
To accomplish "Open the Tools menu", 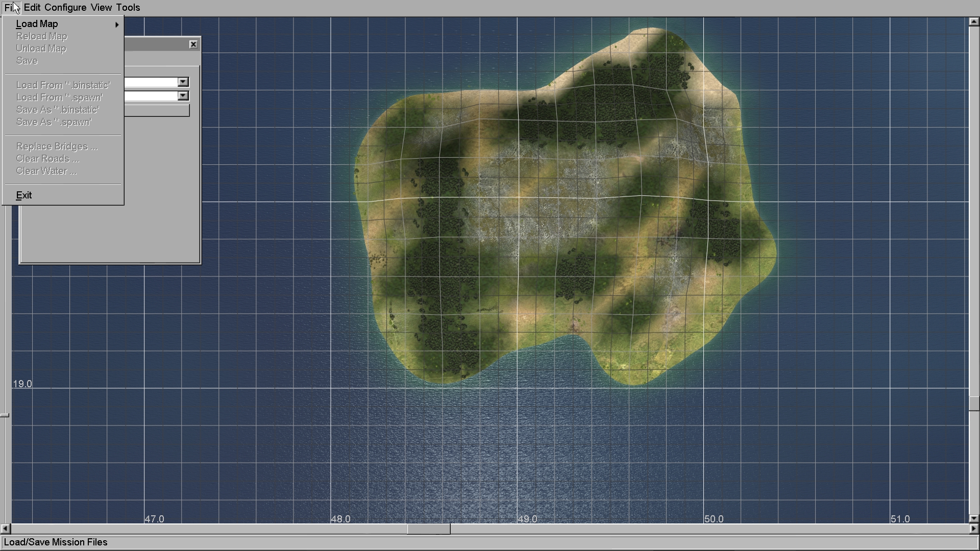I will click(x=128, y=8).
